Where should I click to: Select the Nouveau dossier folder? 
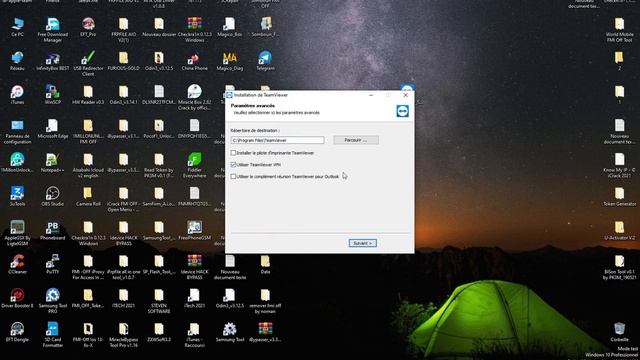[159, 28]
